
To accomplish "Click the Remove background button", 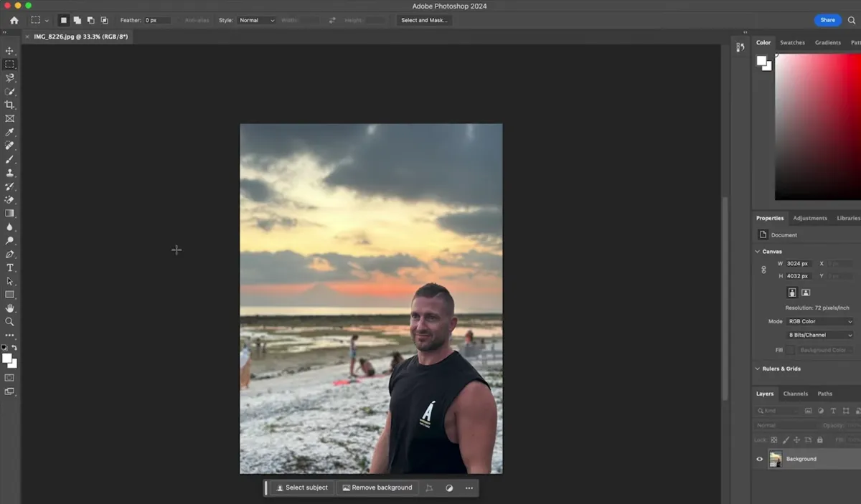I will pyautogui.click(x=377, y=488).
